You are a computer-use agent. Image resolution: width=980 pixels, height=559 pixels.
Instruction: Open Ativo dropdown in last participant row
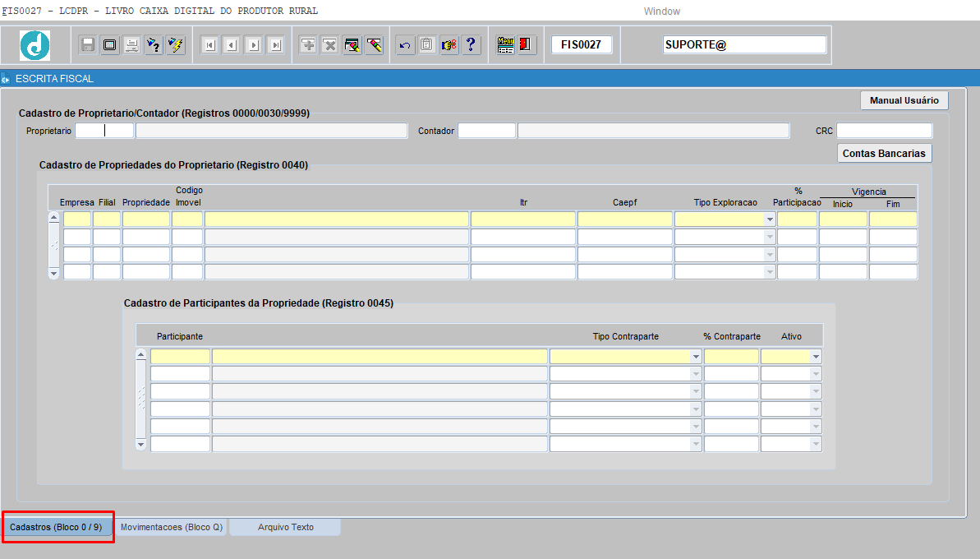(x=816, y=444)
